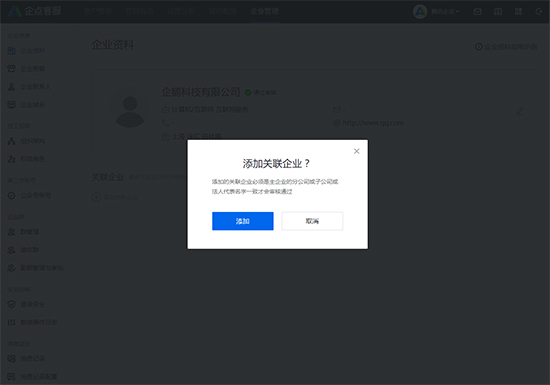Select 企业联系人 in the sidebar

(36, 87)
